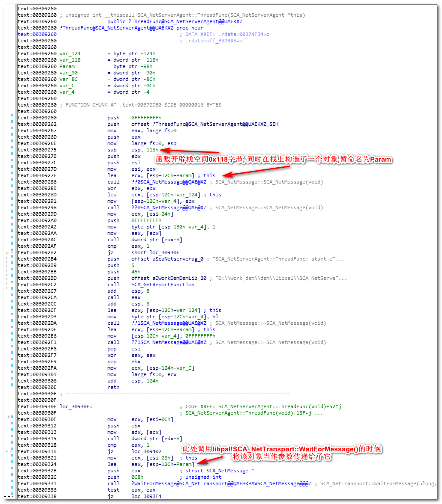Select var_8C stack variable definition
The height and width of the screenshot is (504, 442).
coord(108,80)
